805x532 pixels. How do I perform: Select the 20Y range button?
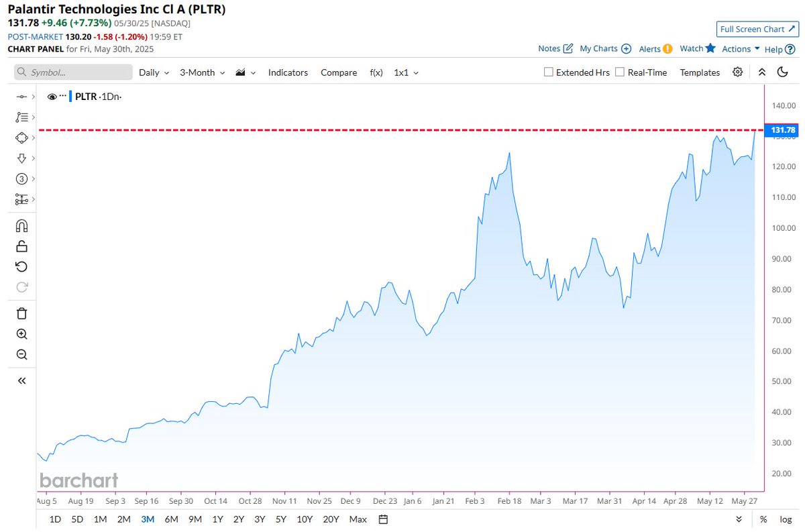point(331,519)
